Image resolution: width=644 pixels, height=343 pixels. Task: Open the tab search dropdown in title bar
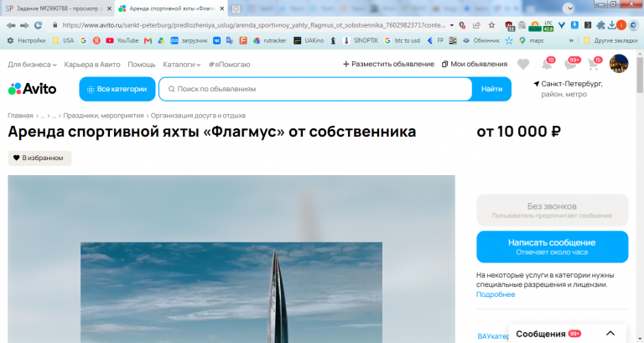click(568, 8)
